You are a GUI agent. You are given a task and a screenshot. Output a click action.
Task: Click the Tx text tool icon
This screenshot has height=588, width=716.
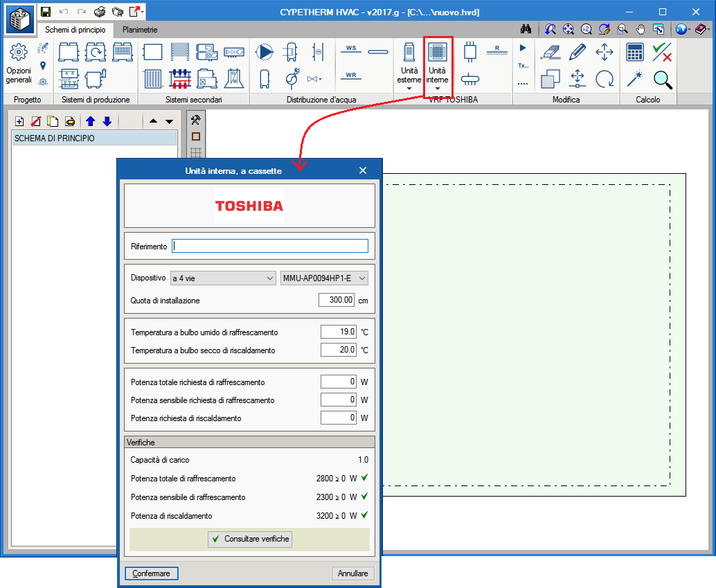pyautogui.click(x=523, y=66)
